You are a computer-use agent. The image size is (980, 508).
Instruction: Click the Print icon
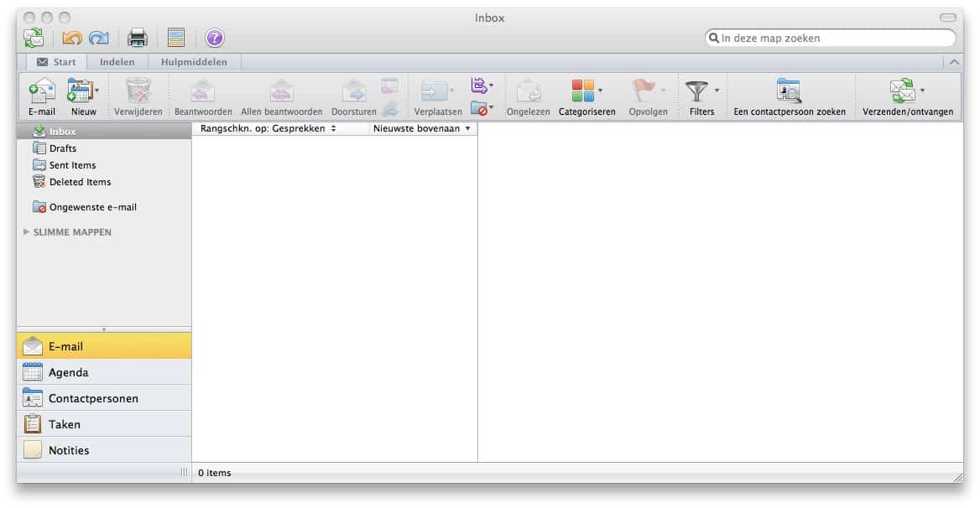[x=138, y=38]
